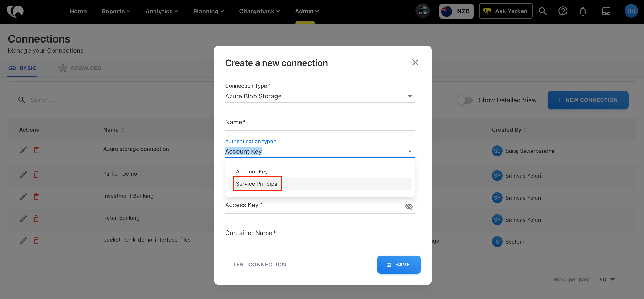Expand the Chargeback menu
This screenshot has width=644, height=299.
[259, 11]
